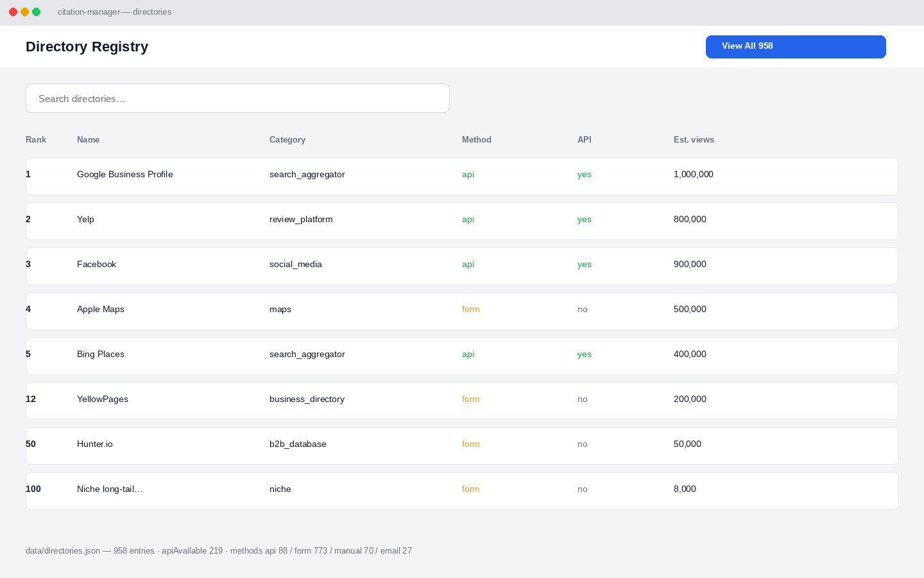Image resolution: width=924 pixels, height=578 pixels.
Task: Click maps category in Apple Maps row
Action: tap(280, 310)
